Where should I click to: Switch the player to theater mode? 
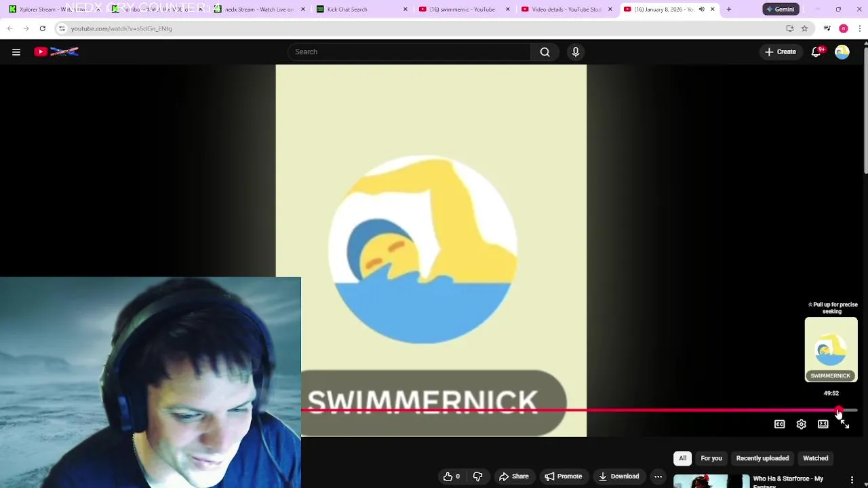click(823, 424)
